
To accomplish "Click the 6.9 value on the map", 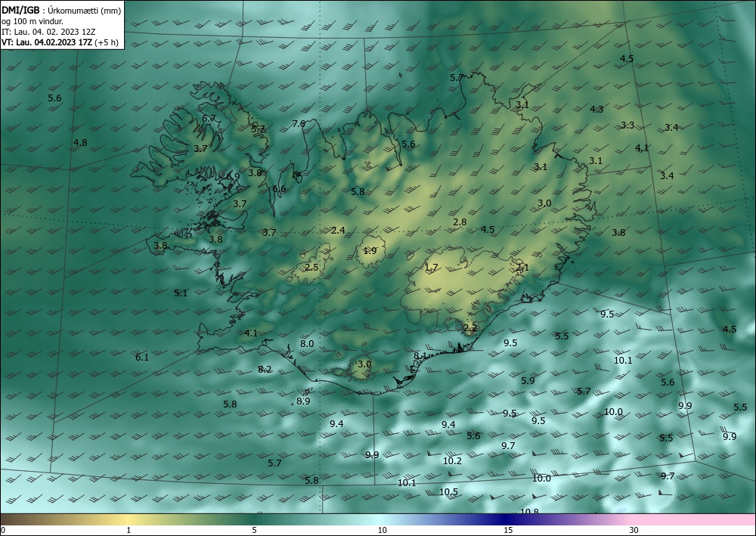I will [233, 177].
